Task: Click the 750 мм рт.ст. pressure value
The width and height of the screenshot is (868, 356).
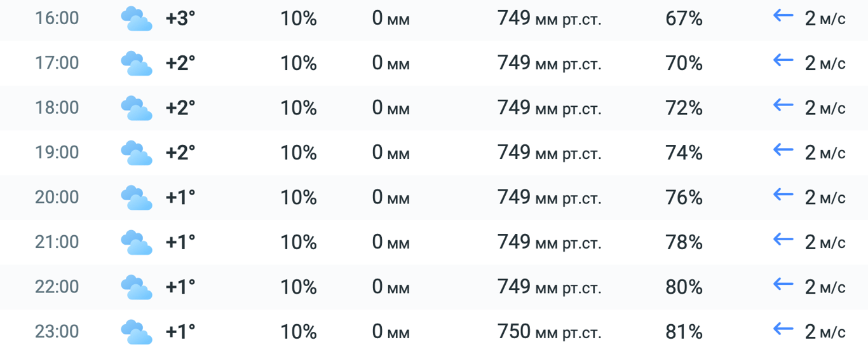Action: coord(549,332)
